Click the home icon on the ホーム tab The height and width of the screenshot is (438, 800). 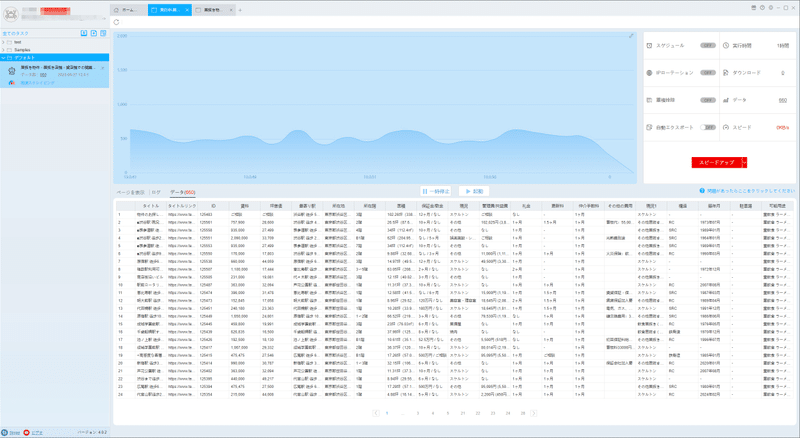pos(116,10)
